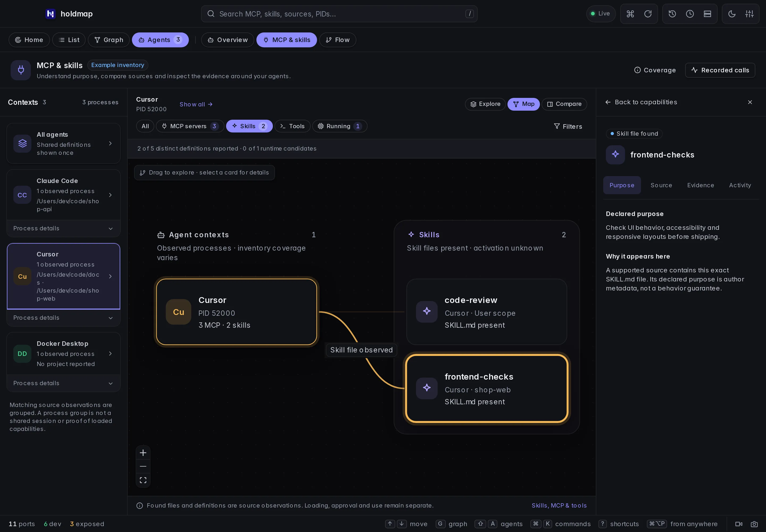Click the star icon beside frontend-checks heading
The image size is (766, 532).
pos(615,155)
